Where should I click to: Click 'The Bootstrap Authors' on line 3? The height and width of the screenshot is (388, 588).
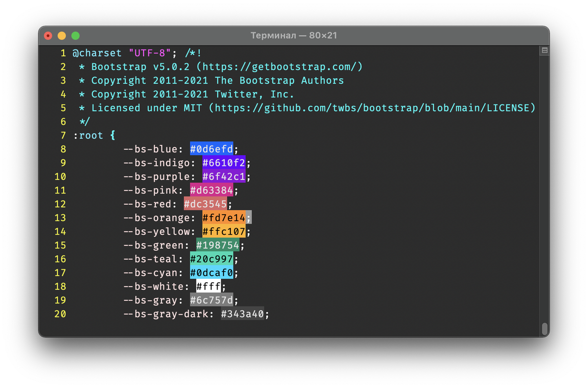coord(279,80)
